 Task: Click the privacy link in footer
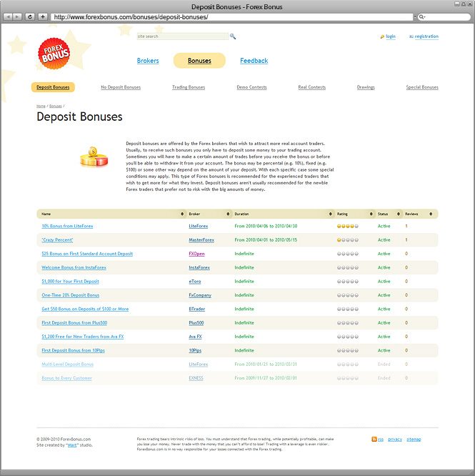pos(395,440)
